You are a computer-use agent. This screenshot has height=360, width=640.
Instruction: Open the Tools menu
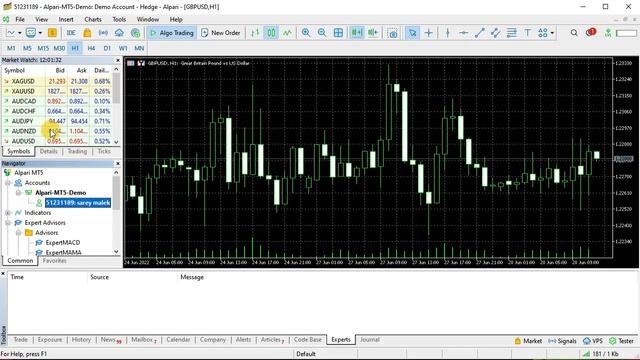click(119, 19)
